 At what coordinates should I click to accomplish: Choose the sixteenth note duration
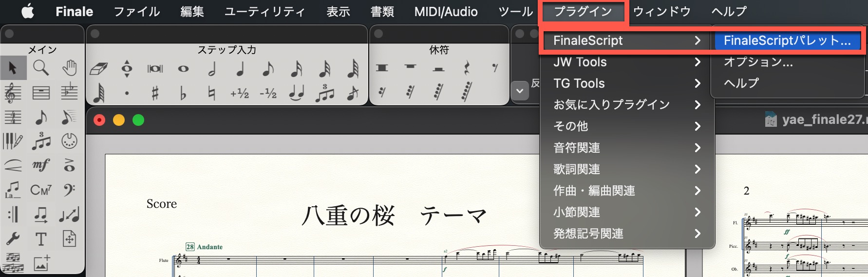pyautogui.click(x=296, y=69)
